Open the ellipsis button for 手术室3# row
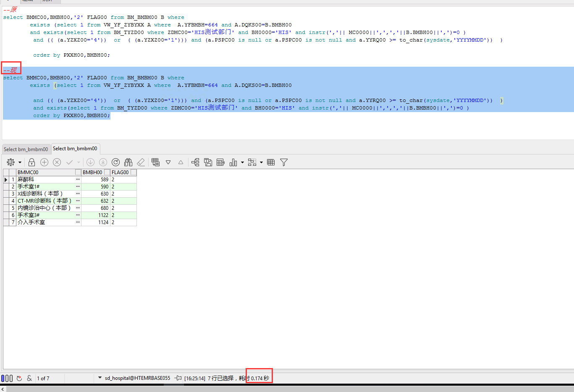 pyautogui.click(x=78, y=215)
